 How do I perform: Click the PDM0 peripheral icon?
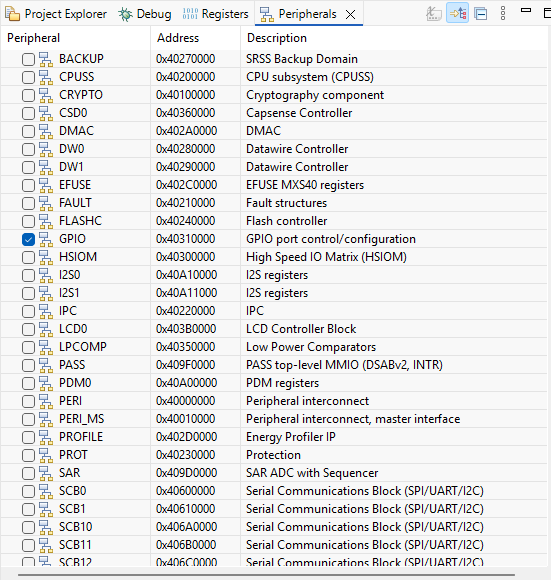(46, 383)
